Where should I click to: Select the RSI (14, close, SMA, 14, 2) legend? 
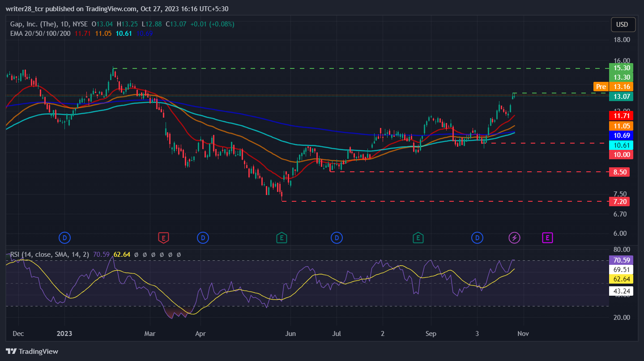(x=50, y=255)
